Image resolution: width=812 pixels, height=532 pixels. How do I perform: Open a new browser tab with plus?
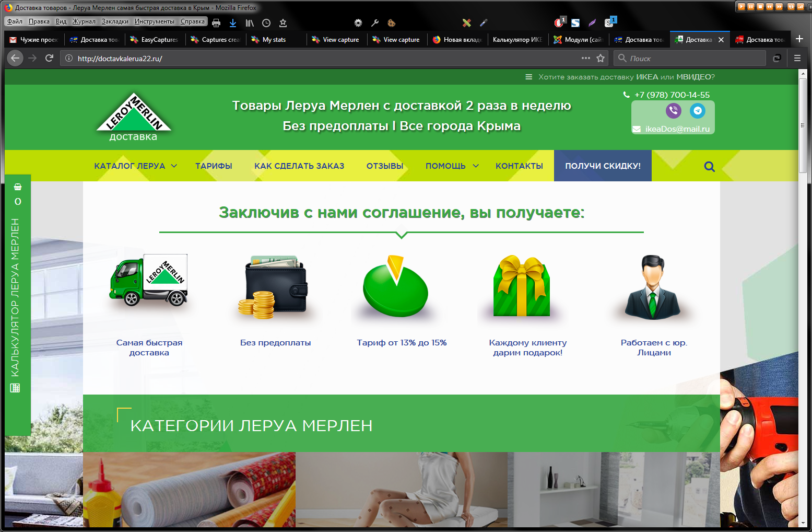(x=799, y=39)
